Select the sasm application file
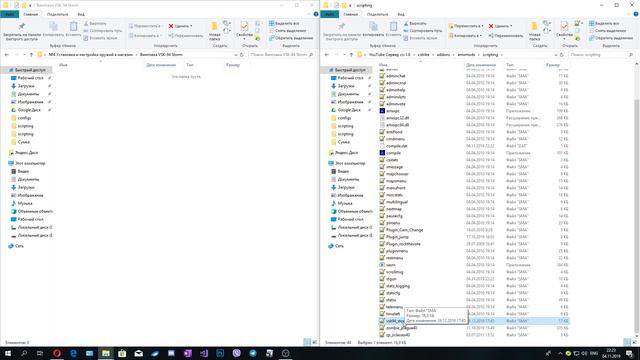Image resolution: width=640 pixels, height=360 pixels. (x=391, y=265)
